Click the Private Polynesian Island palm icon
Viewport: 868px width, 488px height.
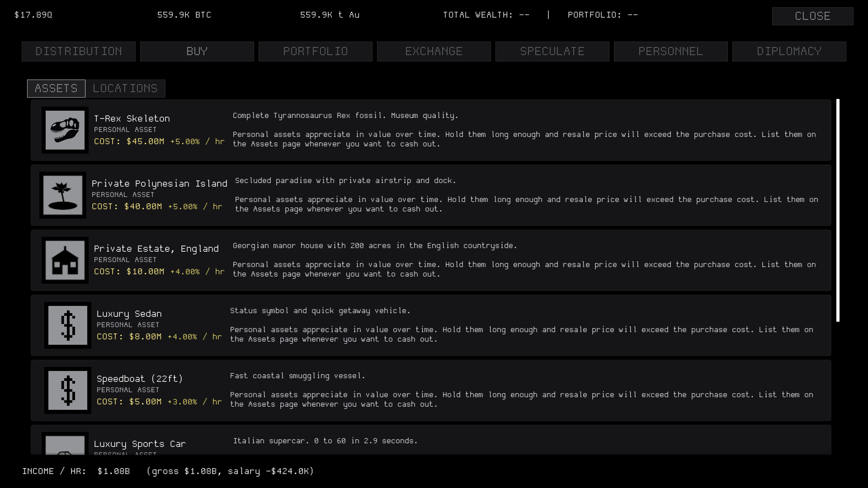[x=63, y=195]
